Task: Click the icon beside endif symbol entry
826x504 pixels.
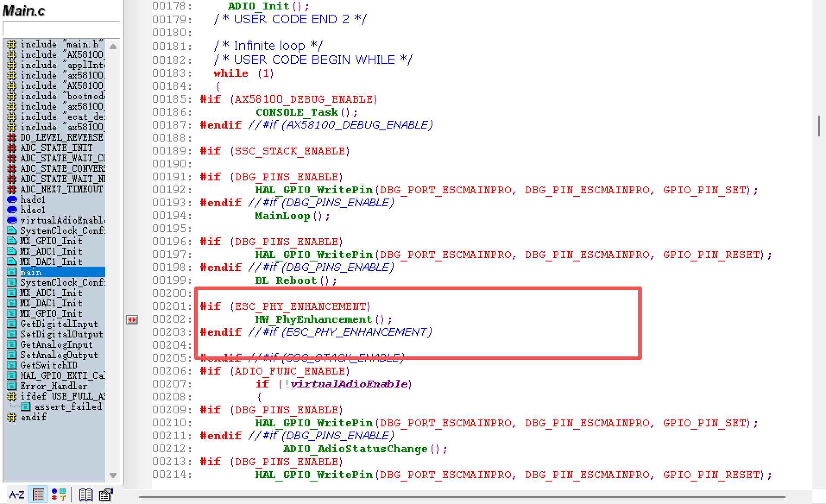Action: (x=12, y=417)
